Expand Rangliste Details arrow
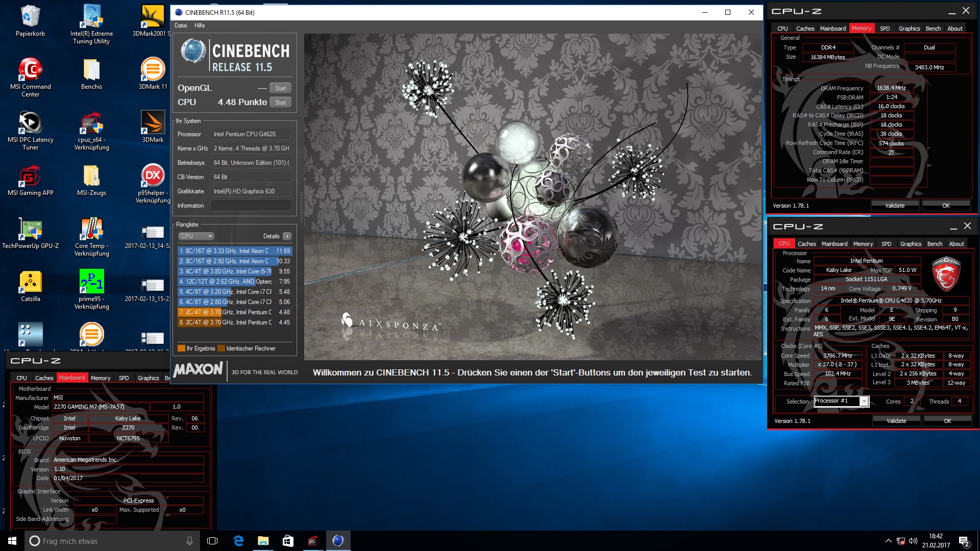Screen dimensions: 980x551 pyautogui.click(x=287, y=236)
